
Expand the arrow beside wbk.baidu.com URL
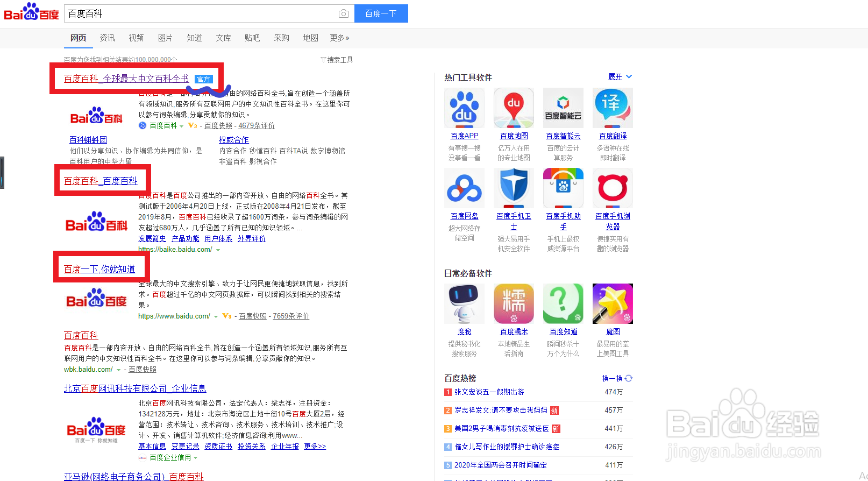point(118,370)
